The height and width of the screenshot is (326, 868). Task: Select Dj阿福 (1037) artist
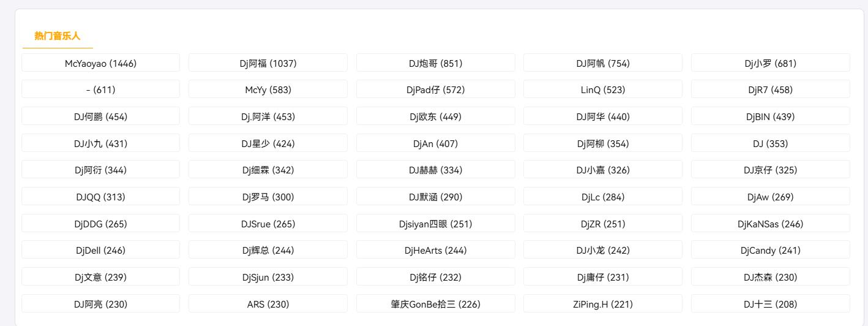(268, 63)
